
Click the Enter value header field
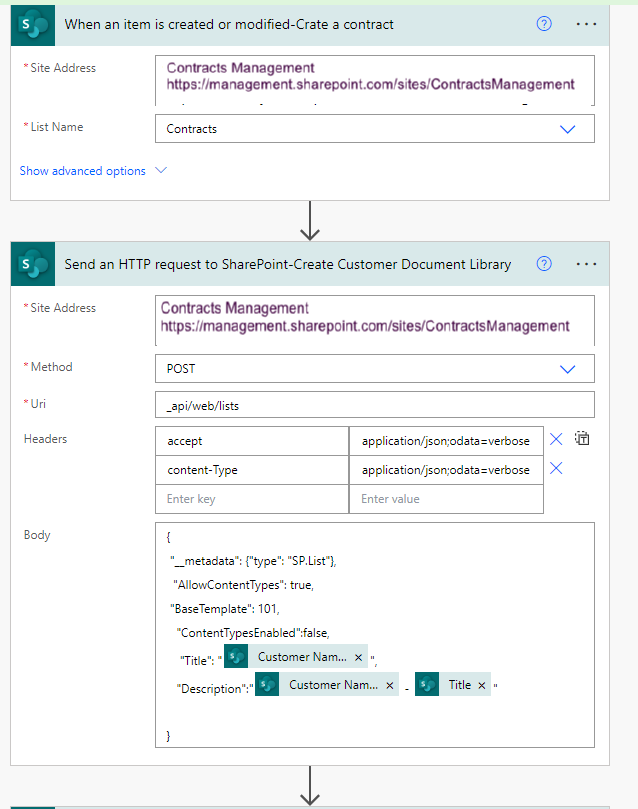click(446, 499)
